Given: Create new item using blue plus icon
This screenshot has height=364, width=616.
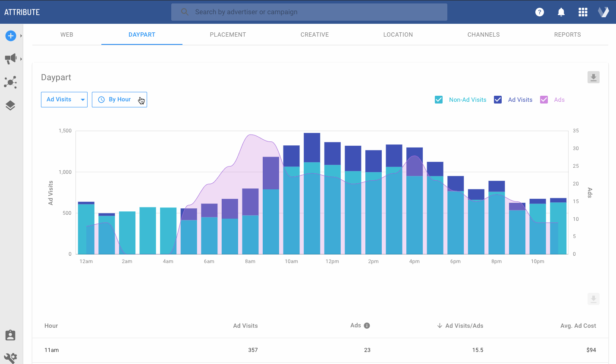Looking at the screenshot, I should click(10, 36).
